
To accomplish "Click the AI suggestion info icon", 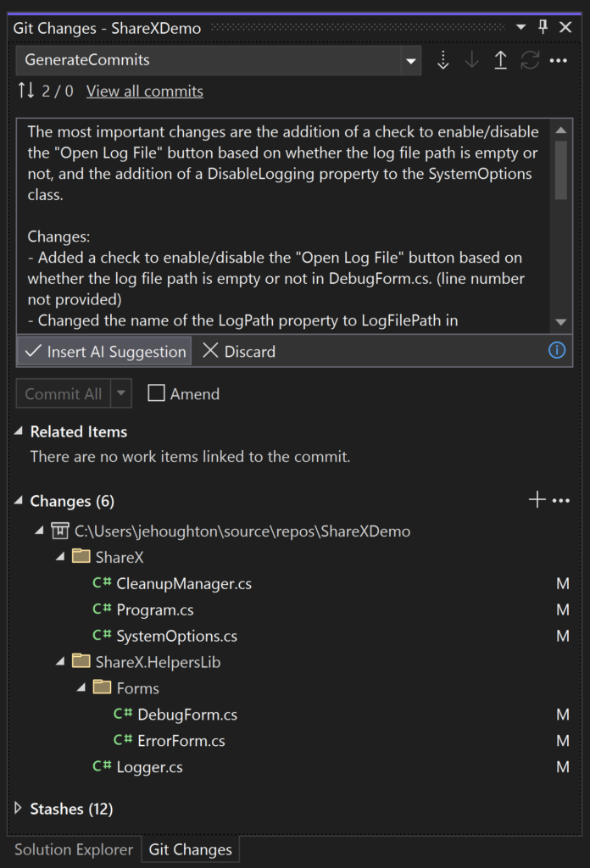I will (x=557, y=350).
